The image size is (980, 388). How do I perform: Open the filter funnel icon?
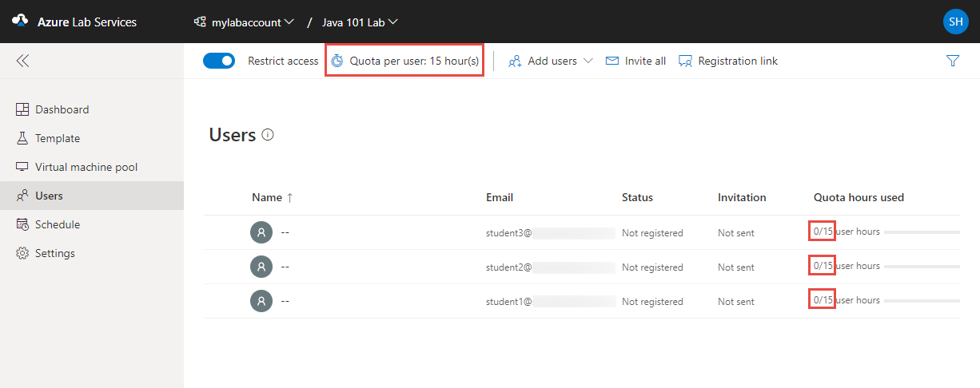point(952,61)
